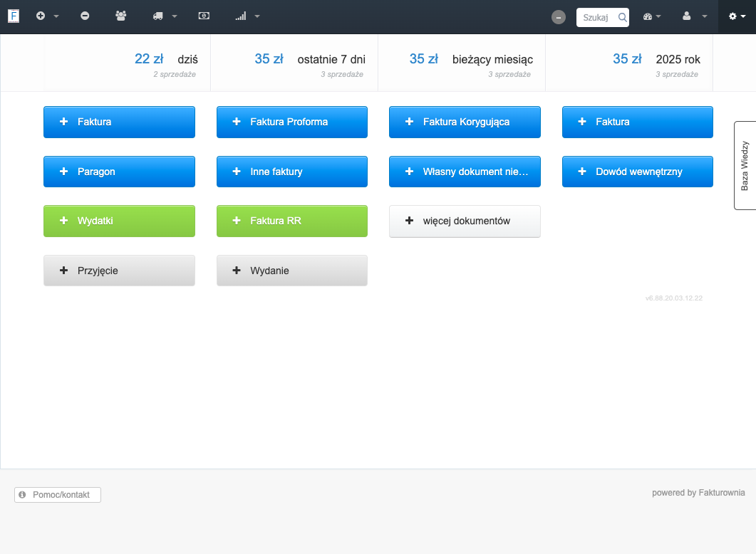The height and width of the screenshot is (554, 756).
Task: Follow the powered by Fakturownia link
Action: [698, 492]
